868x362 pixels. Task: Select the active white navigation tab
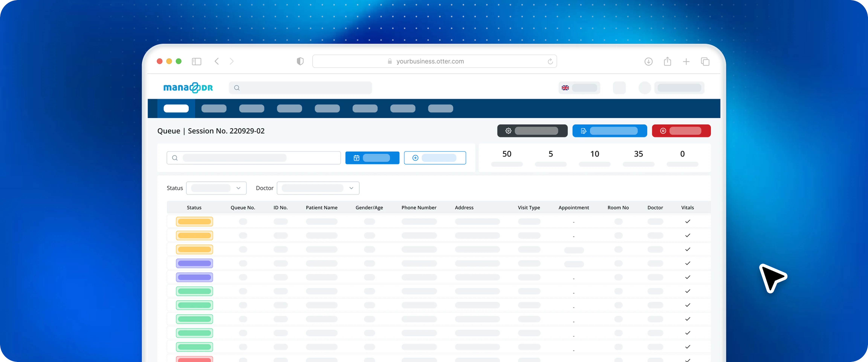coord(176,109)
